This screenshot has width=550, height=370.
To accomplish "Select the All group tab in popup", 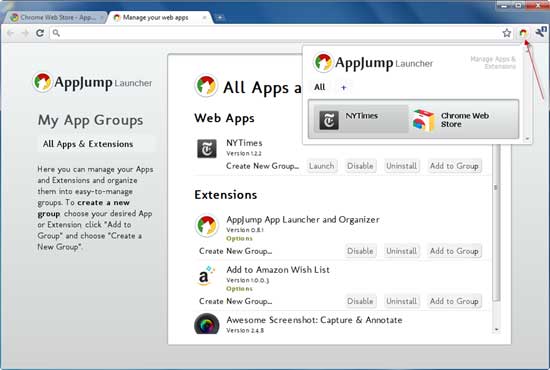I will click(x=320, y=87).
